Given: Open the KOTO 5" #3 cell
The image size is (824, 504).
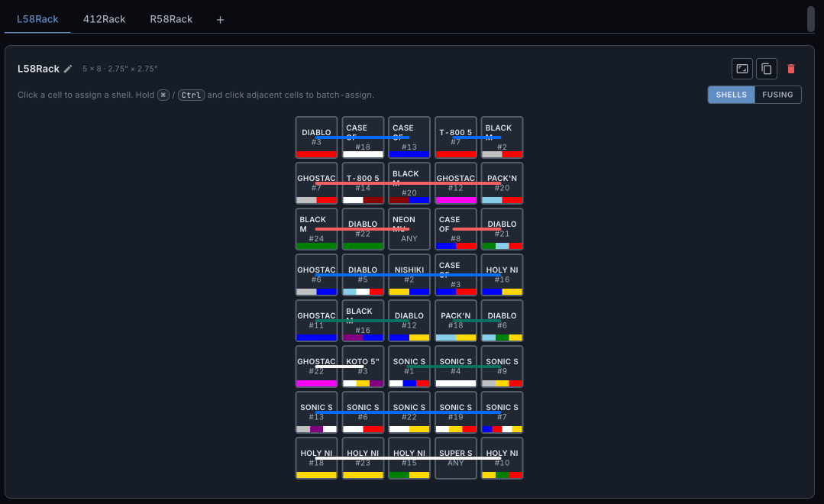Looking at the screenshot, I should (363, 367).
